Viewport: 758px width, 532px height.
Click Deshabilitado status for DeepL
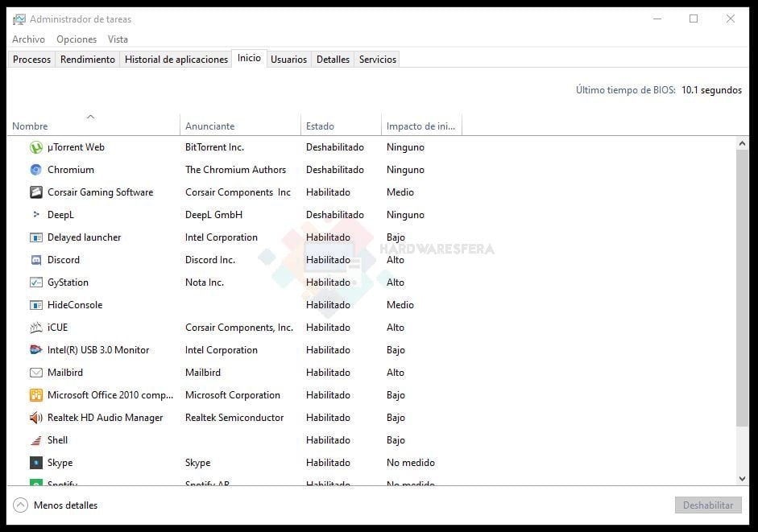[x=334, y=215]
